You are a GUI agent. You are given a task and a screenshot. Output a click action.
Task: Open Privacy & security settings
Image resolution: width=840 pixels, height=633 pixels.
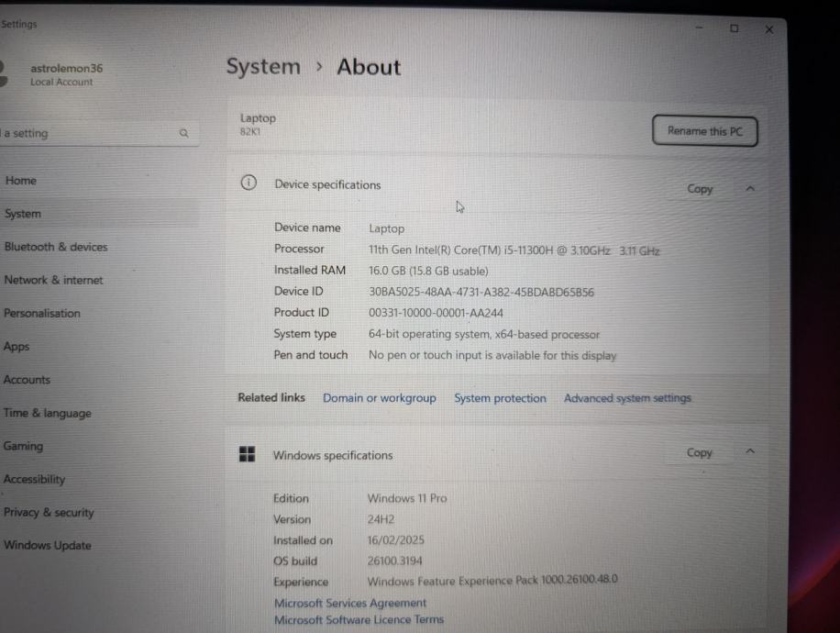[49, 513]
